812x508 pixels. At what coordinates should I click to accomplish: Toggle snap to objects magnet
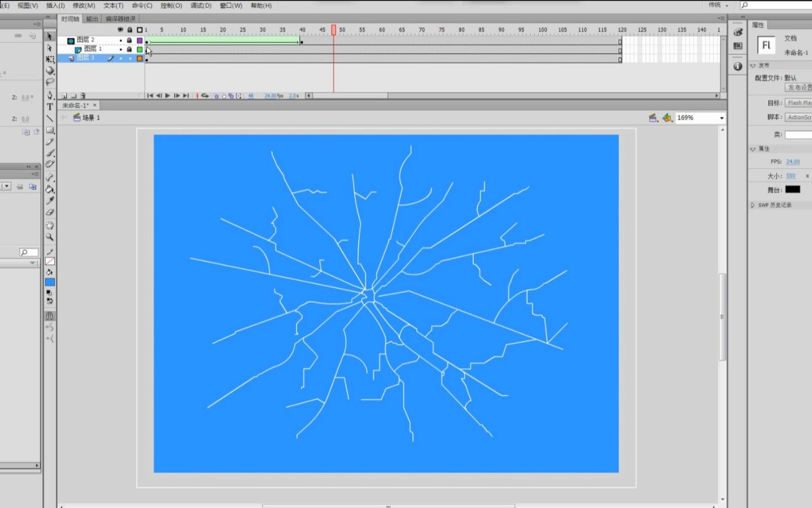tap(50, 316)
